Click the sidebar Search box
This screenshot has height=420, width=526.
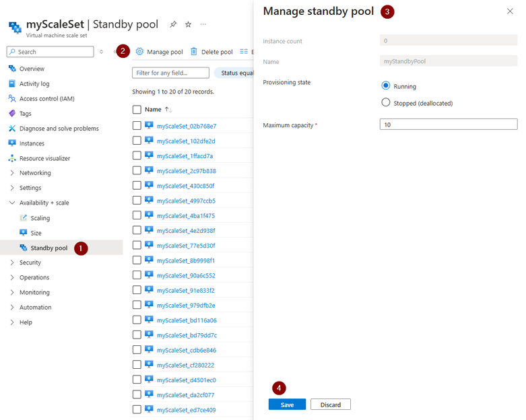(51, 52)
